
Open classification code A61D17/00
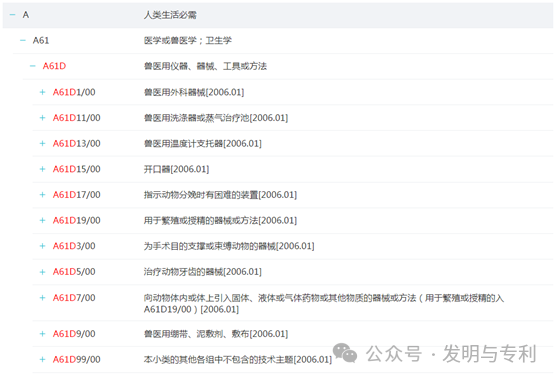77,195
